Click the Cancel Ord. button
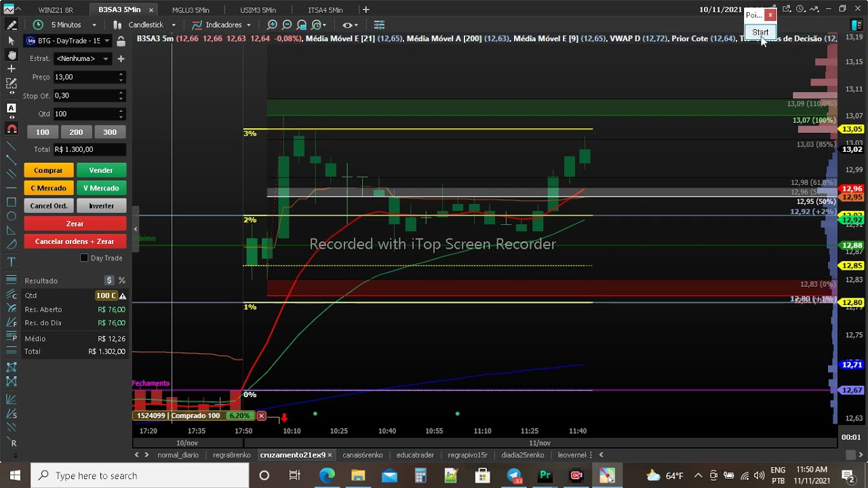The height and width of the screenshot is (488, 868). [48, 205]
